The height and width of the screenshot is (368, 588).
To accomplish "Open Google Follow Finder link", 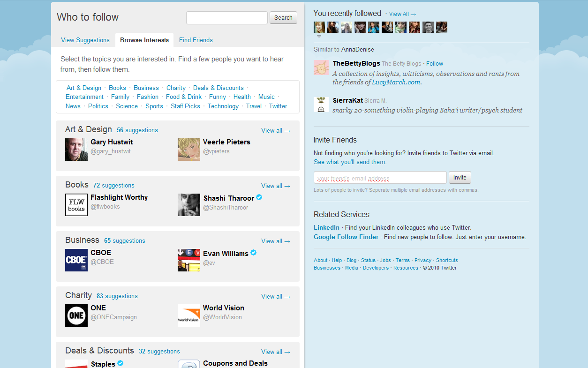I will coord(346,237).
